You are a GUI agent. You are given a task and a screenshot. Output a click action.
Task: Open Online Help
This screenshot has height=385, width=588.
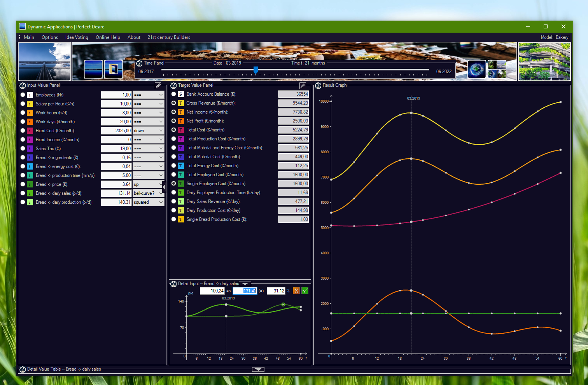point(108,37)
